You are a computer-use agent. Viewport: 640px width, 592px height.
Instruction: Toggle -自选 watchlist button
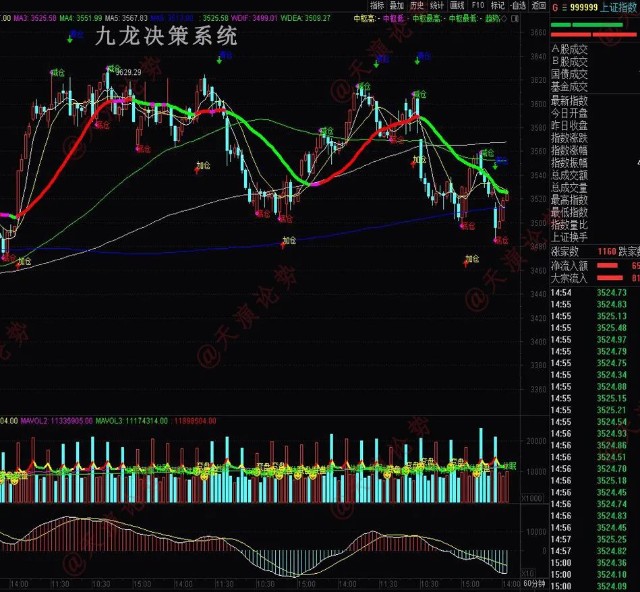tap(518, 5)
